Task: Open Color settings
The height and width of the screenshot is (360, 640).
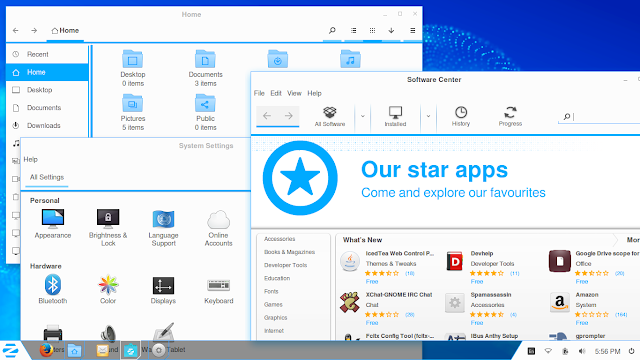Action: coord(108,289)
